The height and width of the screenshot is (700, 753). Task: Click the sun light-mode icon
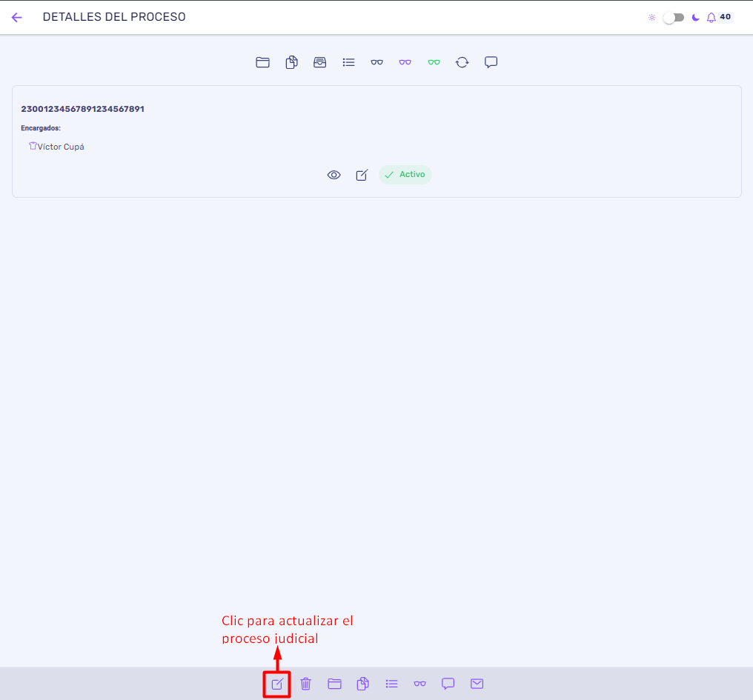coord(651,18)
